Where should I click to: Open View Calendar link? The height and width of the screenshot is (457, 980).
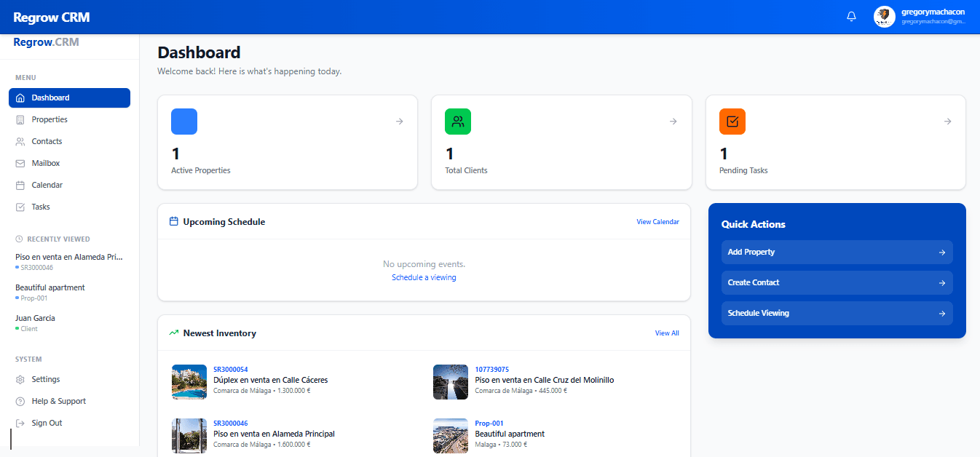click(x=657, y=221)
